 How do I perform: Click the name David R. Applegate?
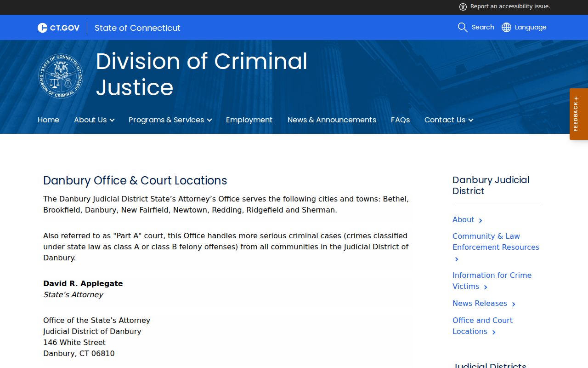click(x=83, y=283)
